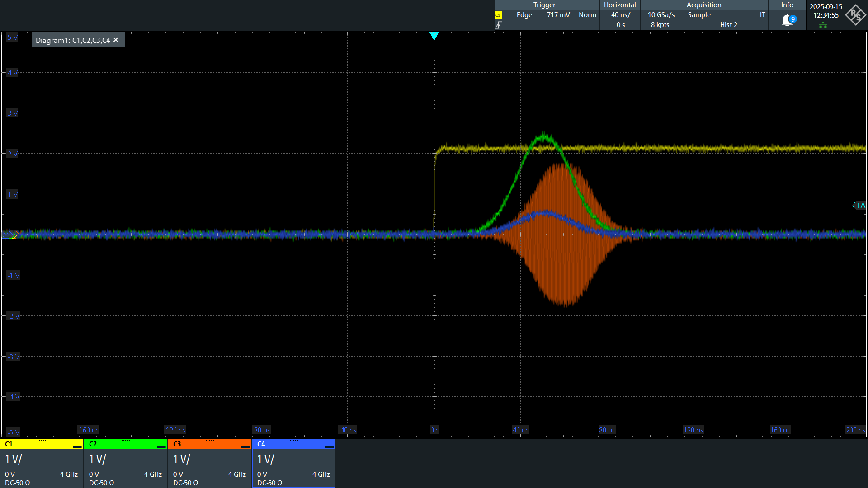
Task: Click the TA trigger annotation marker
Action: pos(860,206)
